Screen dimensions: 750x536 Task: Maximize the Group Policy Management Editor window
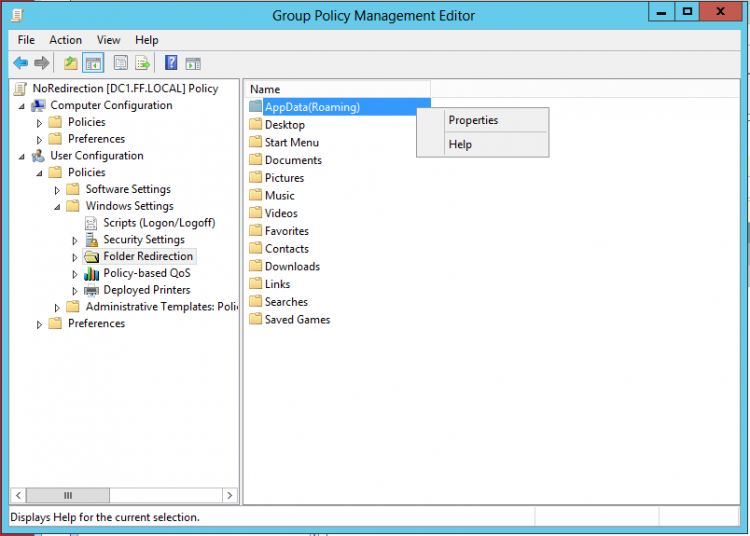pos(687,12)
